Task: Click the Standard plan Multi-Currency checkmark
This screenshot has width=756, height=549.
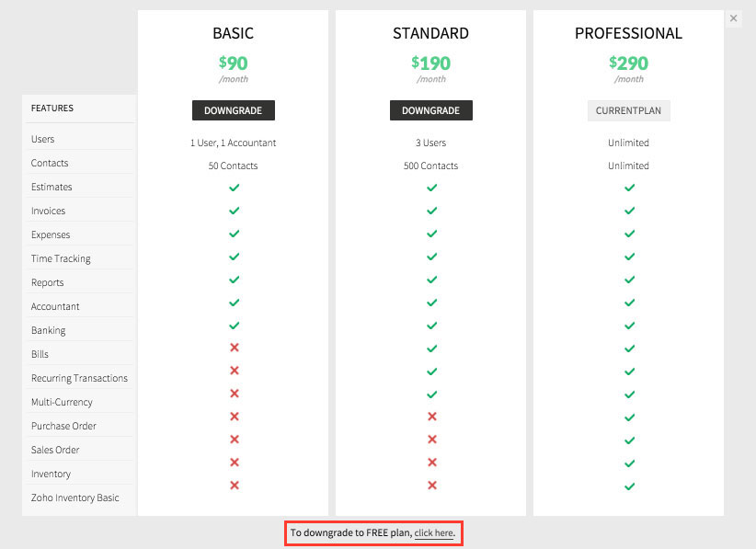Action: click(x=432, y=395)
